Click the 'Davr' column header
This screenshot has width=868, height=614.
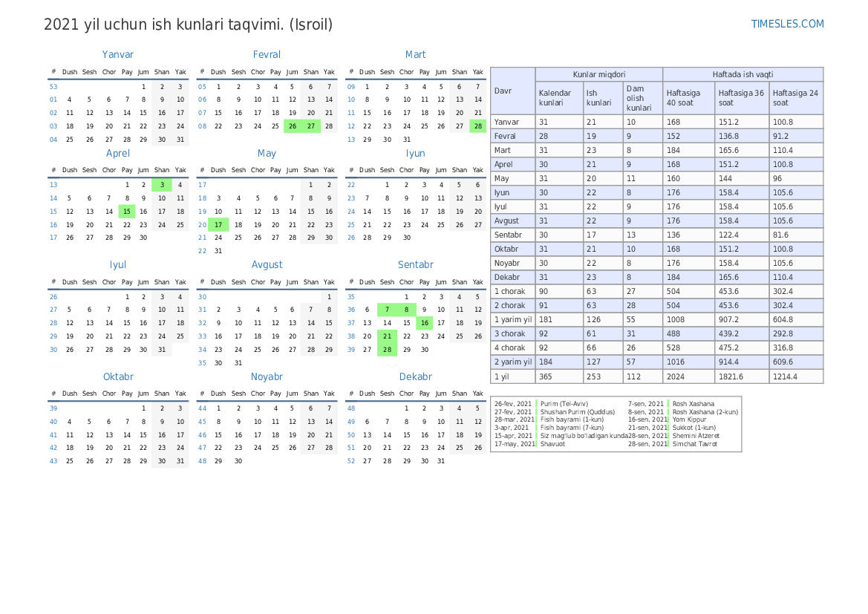[x=512, y=91]
